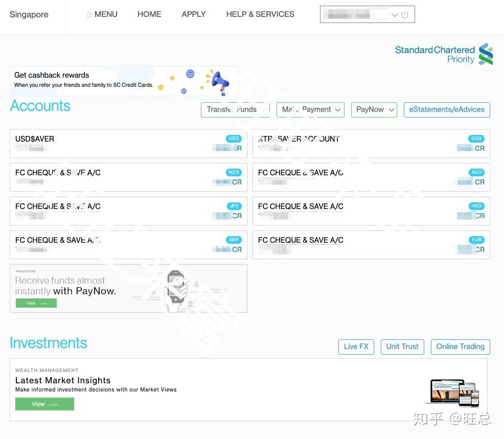Click the devices image in Market Insights

click(453, 392)
